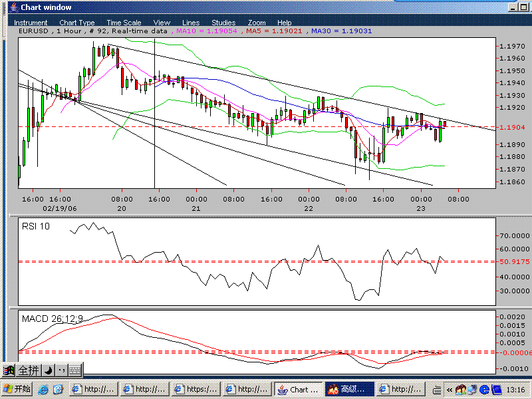
Task: Open the Help menu
Action: [285, 23]
